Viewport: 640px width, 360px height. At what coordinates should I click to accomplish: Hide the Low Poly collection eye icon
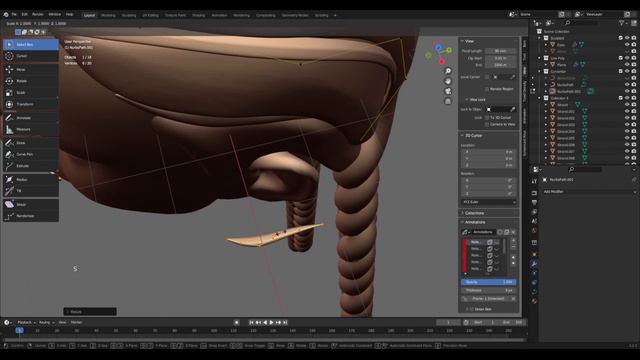(x=627, y=58)
